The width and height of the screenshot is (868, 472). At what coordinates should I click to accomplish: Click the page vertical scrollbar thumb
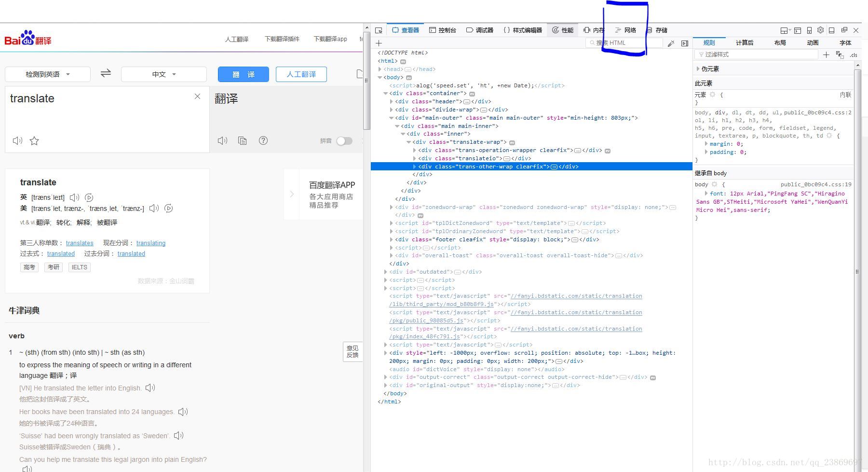click(367, 80)
